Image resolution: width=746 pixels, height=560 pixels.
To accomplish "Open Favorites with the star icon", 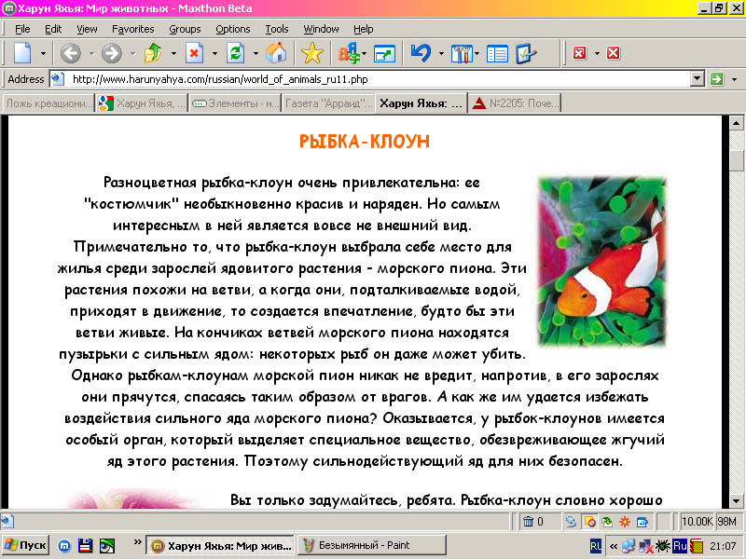I will pos(312,53).
